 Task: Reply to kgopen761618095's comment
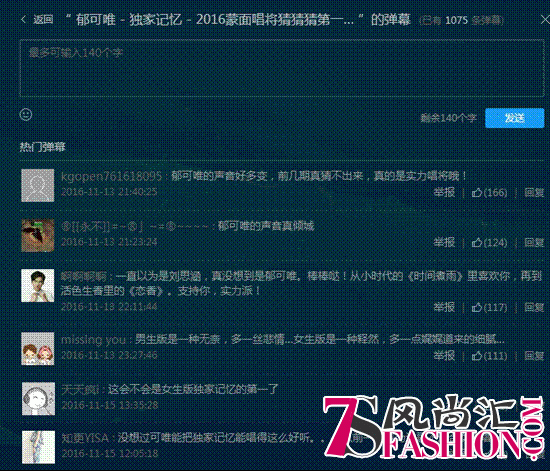click(x=534, y=192)
